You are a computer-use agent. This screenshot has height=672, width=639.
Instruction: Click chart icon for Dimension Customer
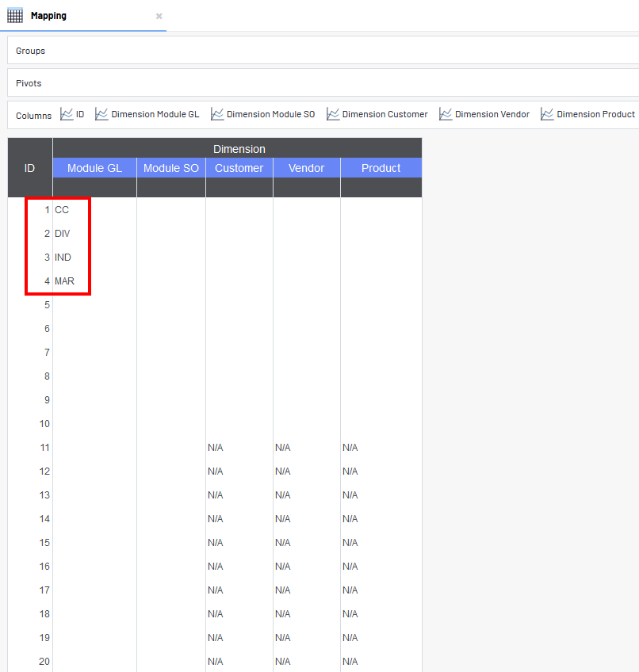333,114
